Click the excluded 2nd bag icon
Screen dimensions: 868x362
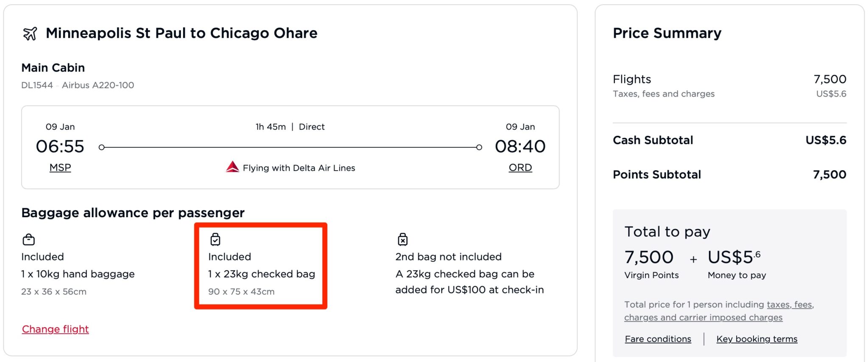coord(402,239)
